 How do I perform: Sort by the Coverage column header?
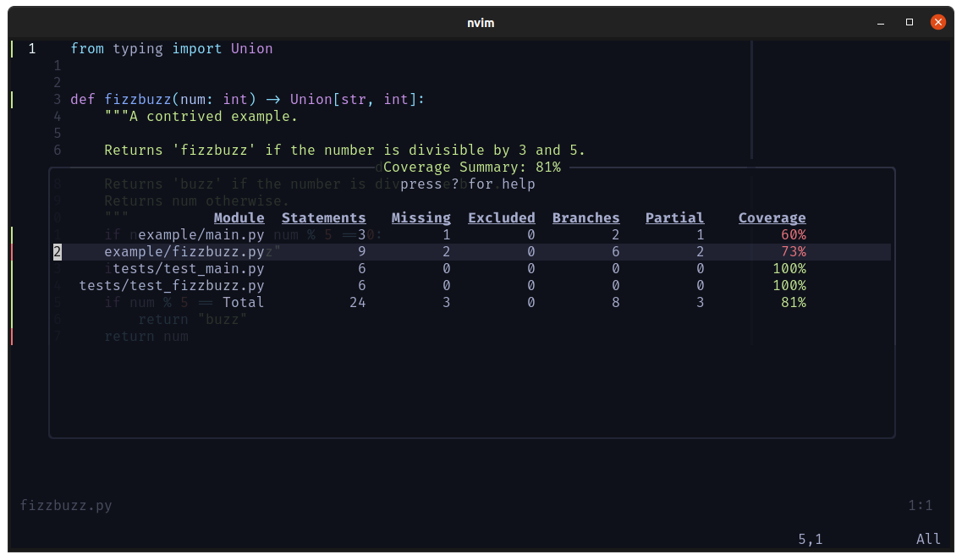[772, 217]
